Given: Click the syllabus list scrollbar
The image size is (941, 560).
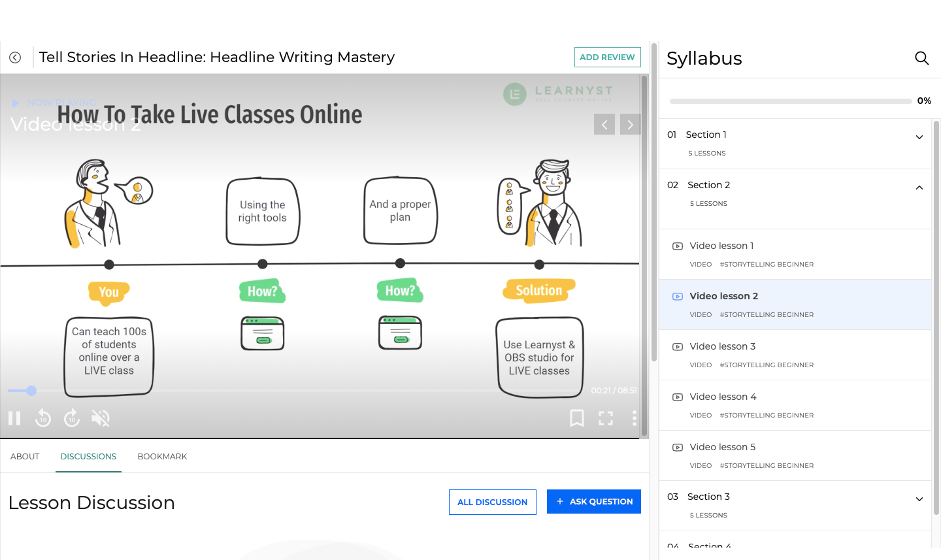Looking at the screenshot, I should click(x=936, y=318).
